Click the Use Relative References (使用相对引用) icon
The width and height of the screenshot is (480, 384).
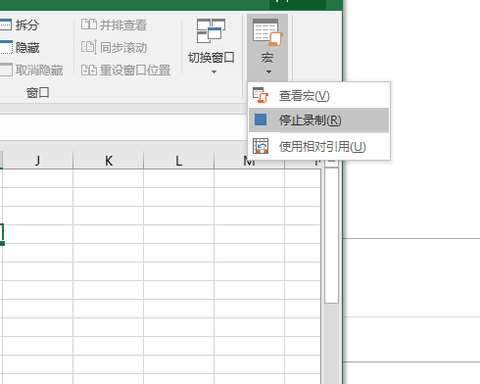pyautogui.click(x=260, y=146)
